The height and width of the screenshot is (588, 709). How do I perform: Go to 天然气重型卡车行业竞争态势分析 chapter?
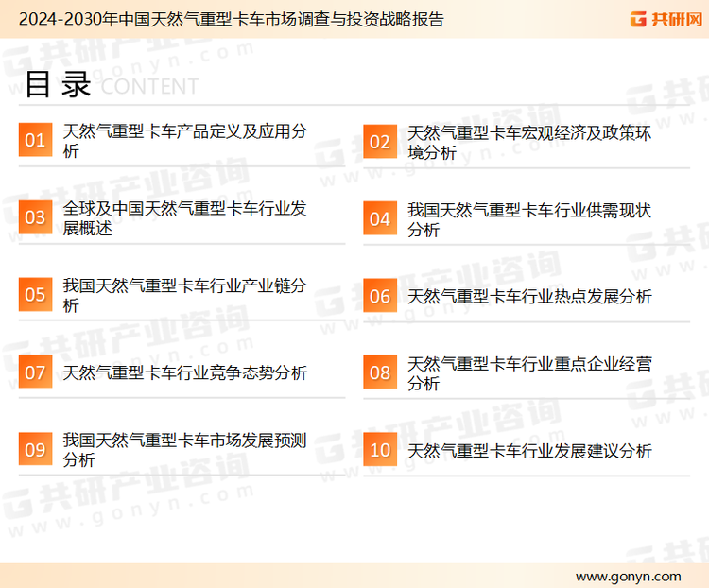point(184,373)
